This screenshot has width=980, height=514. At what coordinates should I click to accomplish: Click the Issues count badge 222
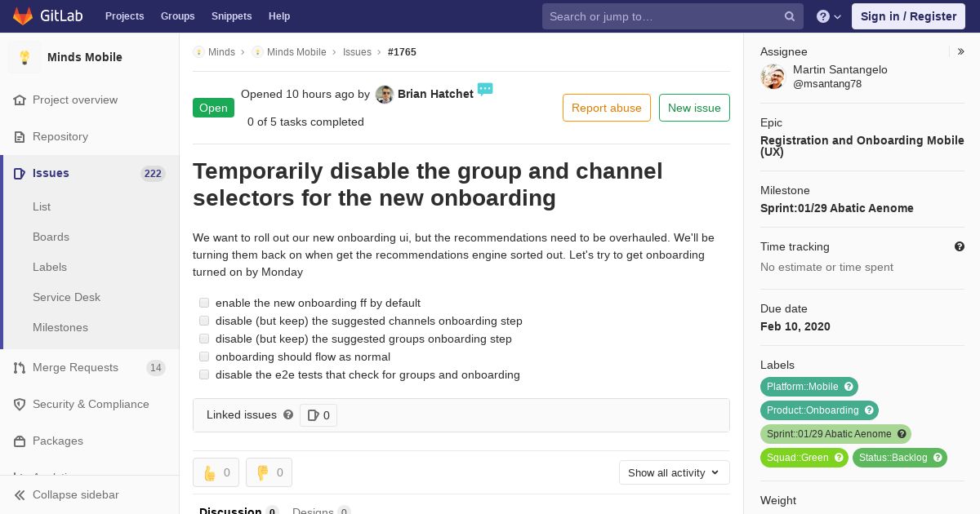[x=153, y=173]
